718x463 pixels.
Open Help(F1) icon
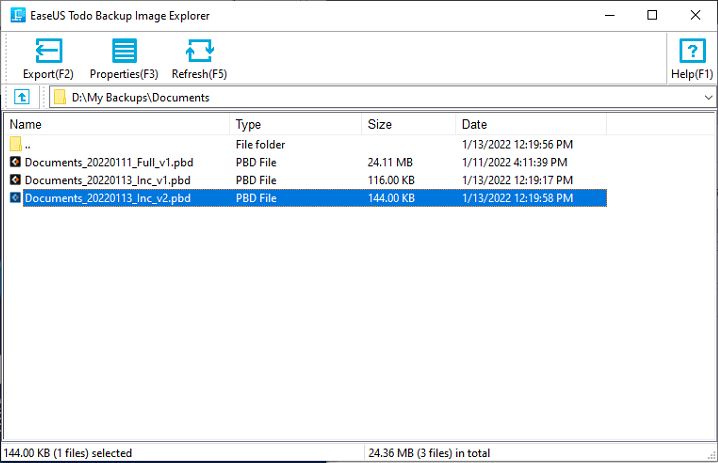pos(692,51)
